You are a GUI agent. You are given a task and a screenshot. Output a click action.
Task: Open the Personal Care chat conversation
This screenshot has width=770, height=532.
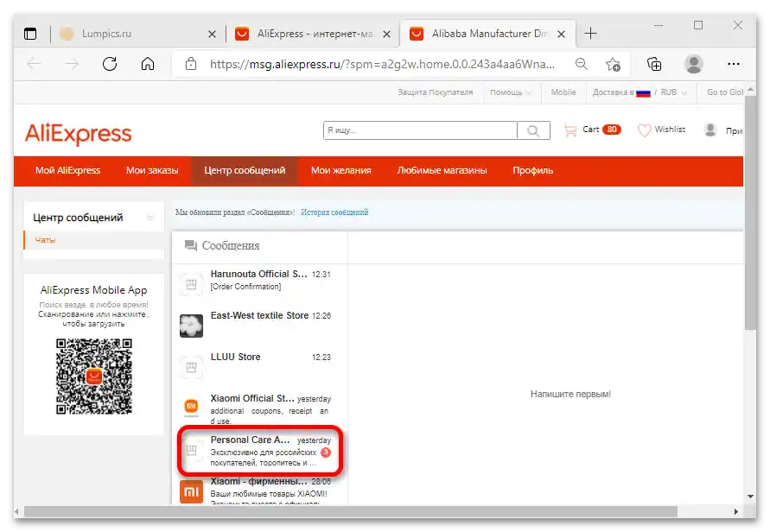tap(260, 451)
